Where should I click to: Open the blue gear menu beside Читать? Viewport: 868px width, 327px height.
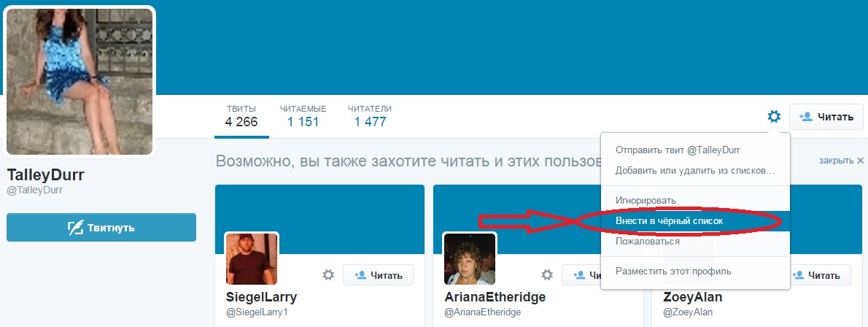pyautogui.click(x=774, y=116)
